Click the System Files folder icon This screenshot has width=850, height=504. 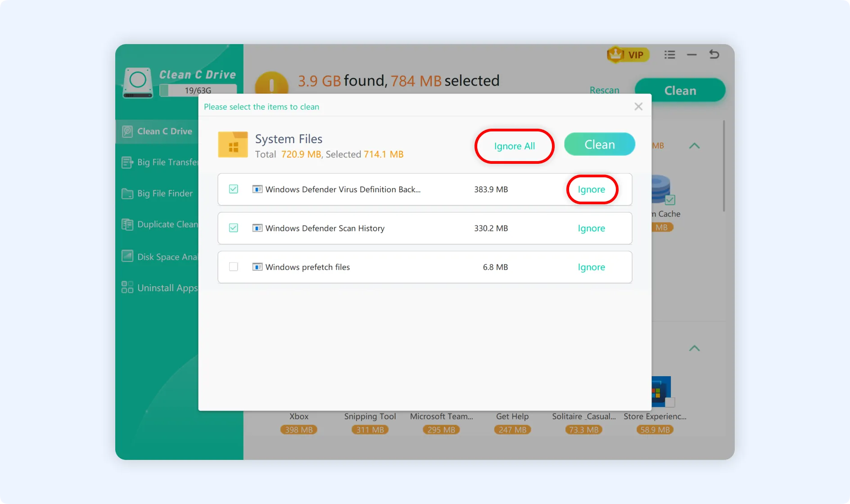tap(233, 145)
